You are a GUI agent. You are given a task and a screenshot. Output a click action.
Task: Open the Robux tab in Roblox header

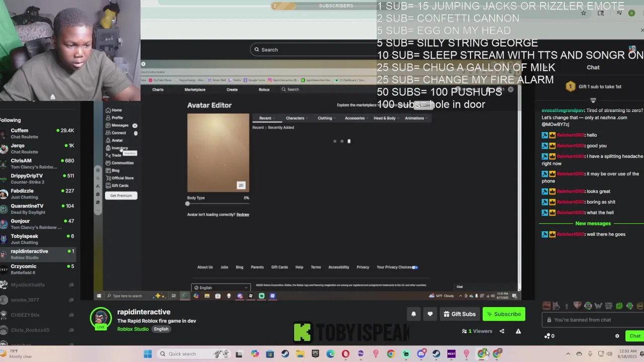(264, 89)
